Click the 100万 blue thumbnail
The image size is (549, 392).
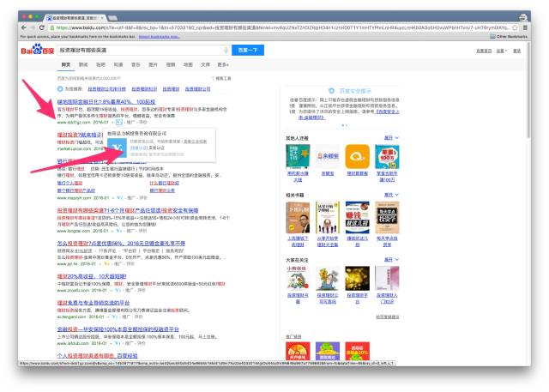387,156
